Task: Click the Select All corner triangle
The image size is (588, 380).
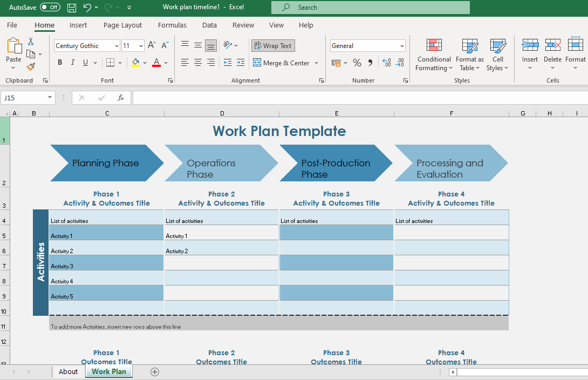Action: (x=6, y=113)
